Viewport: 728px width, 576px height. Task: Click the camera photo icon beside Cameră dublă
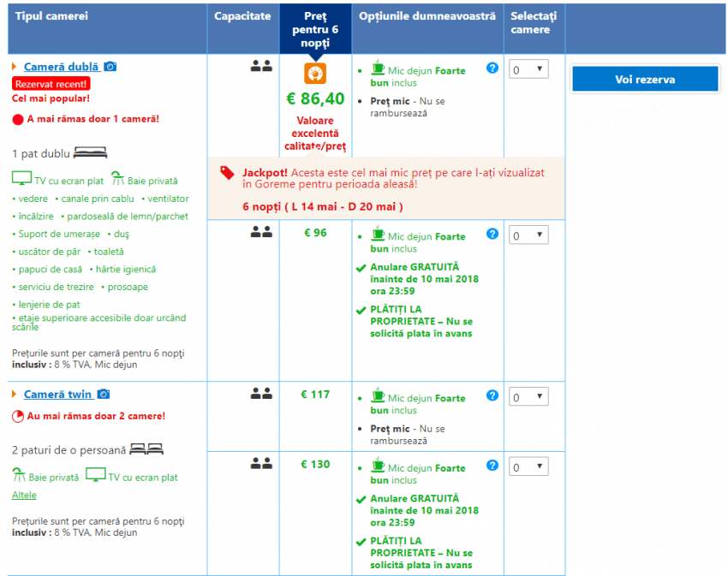(x=110, y=67)
